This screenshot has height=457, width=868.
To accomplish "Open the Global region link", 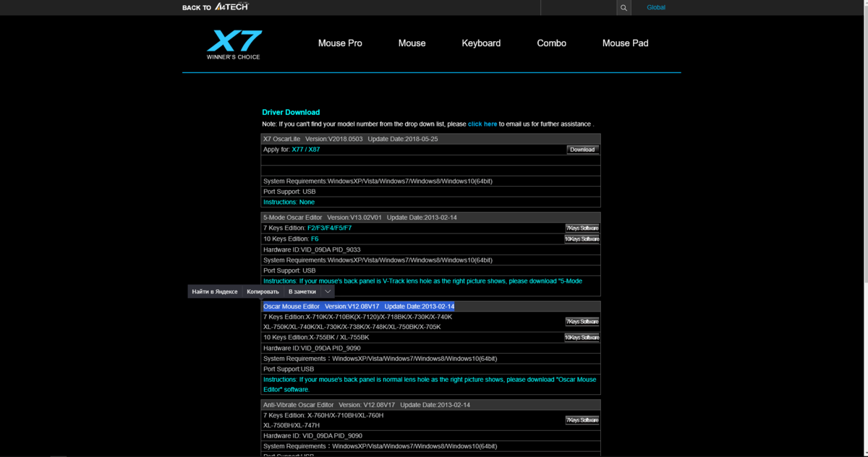I will coord(656,7).
